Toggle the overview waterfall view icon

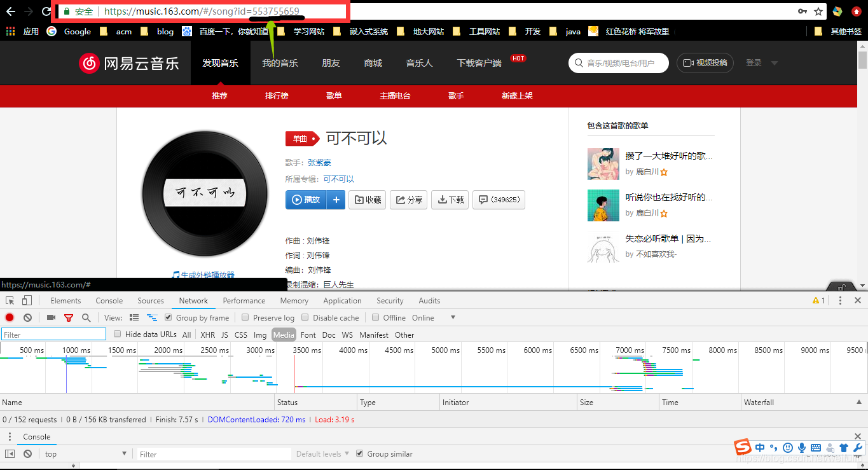(x=152, y=317)
